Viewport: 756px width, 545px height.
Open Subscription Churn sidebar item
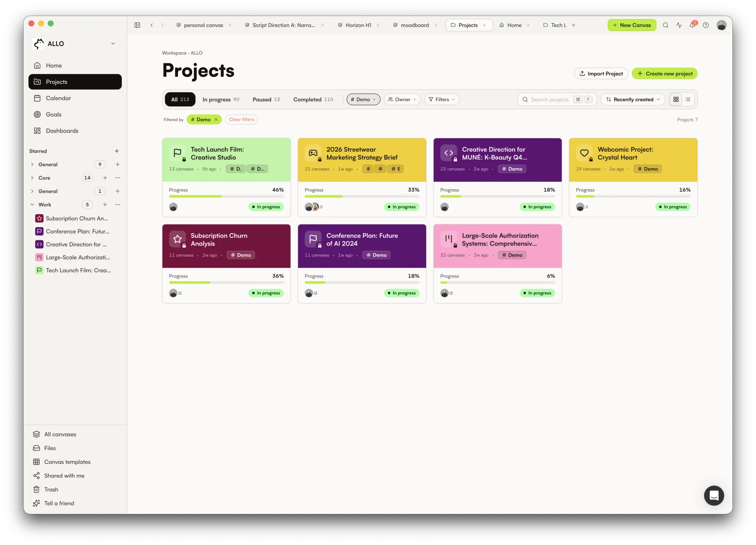click(75, 218)
